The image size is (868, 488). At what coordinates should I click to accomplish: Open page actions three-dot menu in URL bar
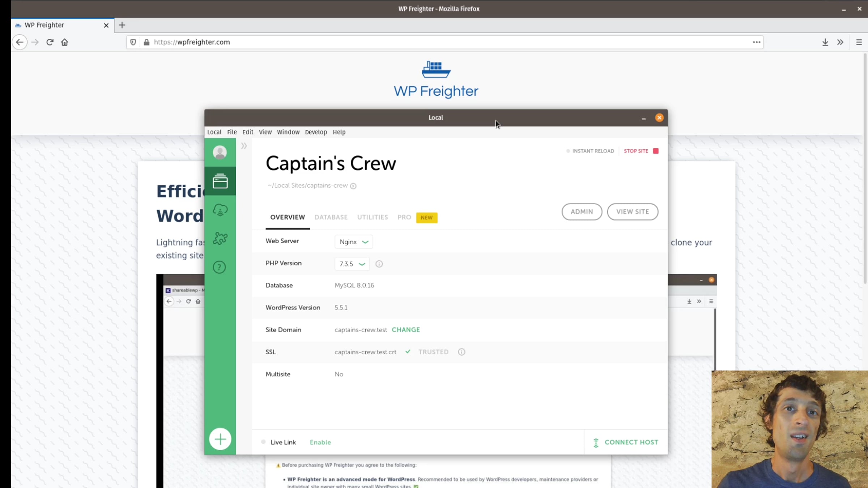coord(757,42)
